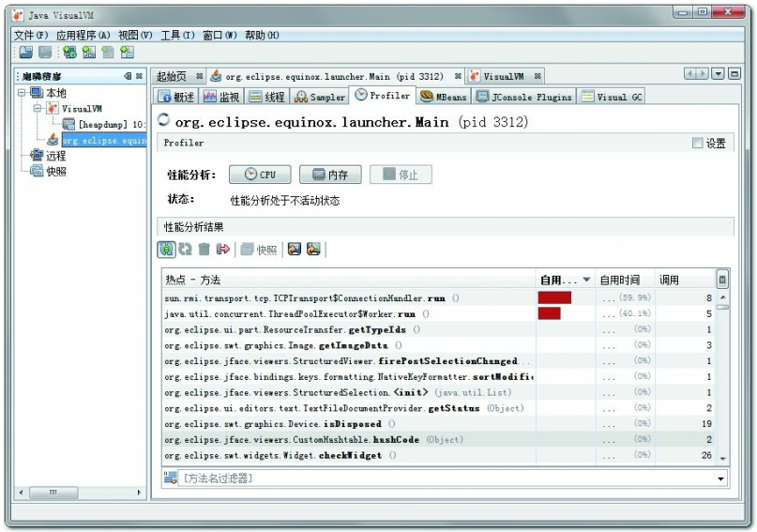Click the side panel horizontal scrollbar thumb
The height and width of the screenshot is (532, 757).
click(x=53, y=493)
